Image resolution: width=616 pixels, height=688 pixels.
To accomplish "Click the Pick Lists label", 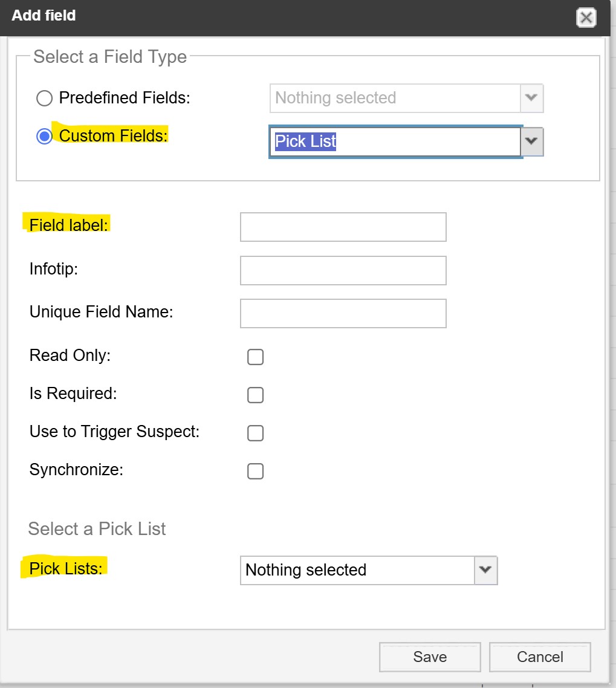I will (66, 568).
